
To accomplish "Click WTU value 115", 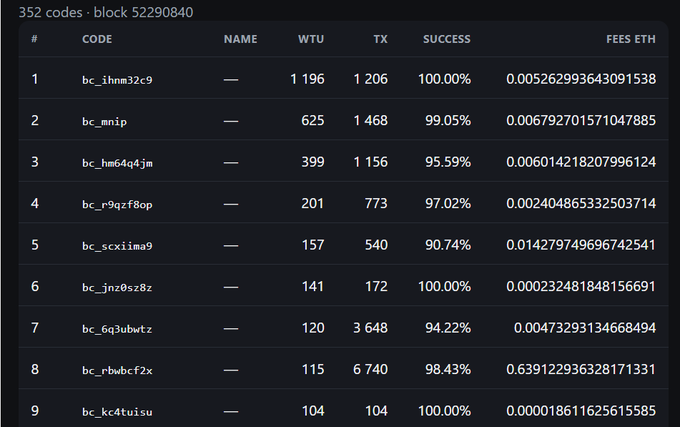I will 313,369.
